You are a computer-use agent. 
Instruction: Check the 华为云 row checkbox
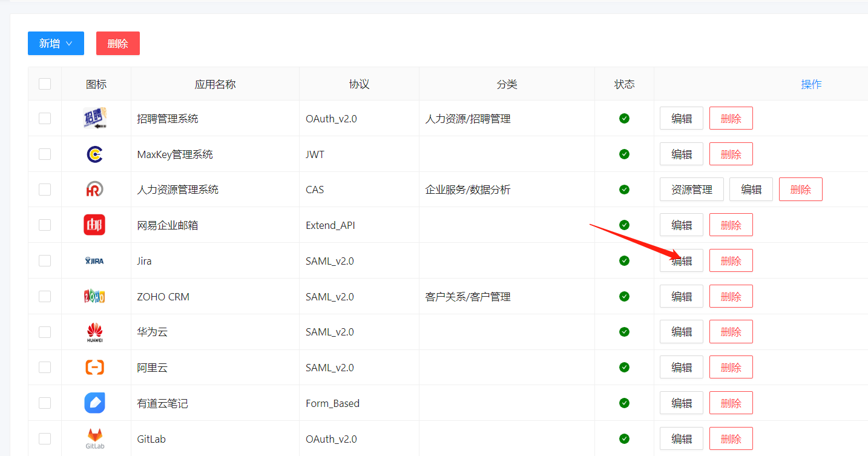(x=45, y=332)
